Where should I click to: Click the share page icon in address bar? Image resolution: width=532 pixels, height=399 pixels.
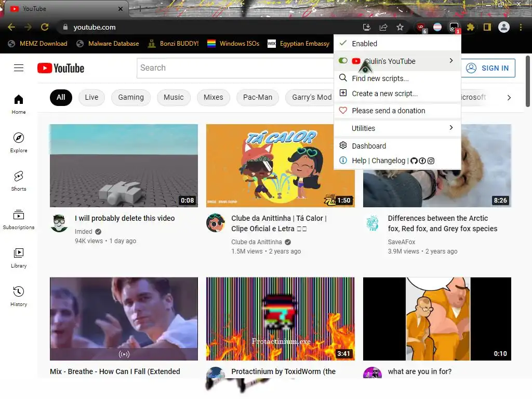[x=383, y=27]
